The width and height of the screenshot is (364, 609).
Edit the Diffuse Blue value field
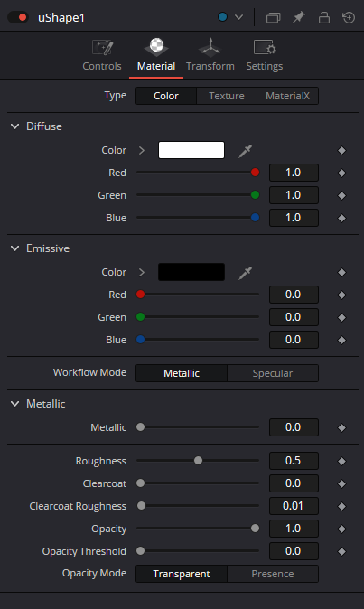coord(294,218)
